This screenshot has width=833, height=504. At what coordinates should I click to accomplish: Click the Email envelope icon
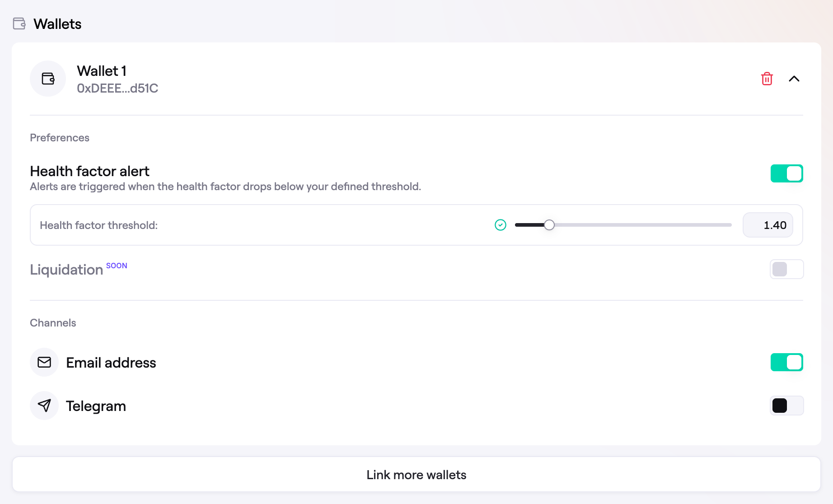click(x=44, y=362)
